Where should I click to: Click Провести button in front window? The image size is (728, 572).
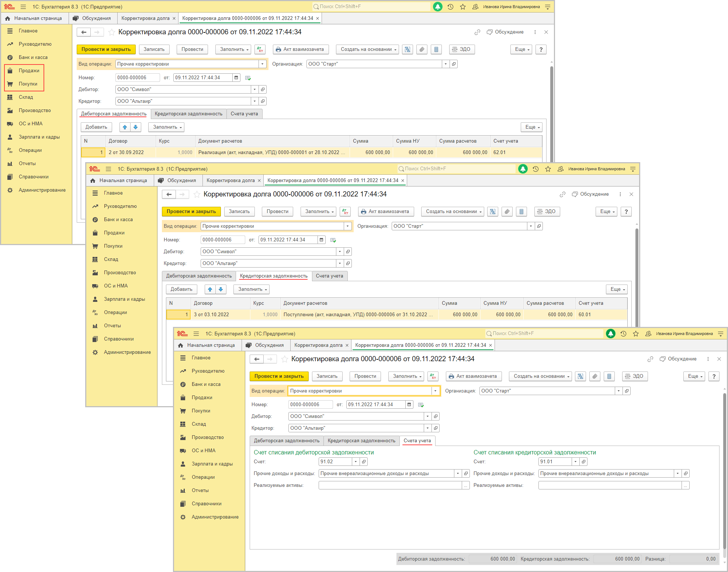click(x=365, y=376)
